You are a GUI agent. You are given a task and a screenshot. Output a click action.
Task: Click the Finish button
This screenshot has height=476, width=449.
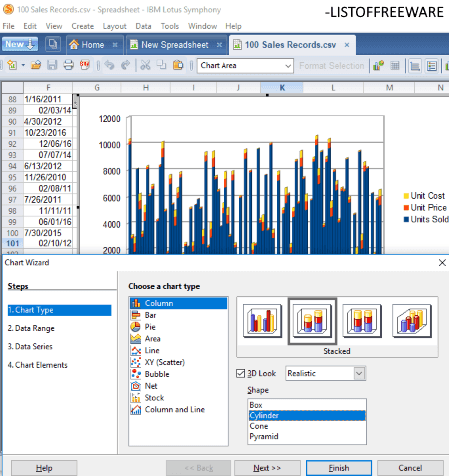coord(339,468)
